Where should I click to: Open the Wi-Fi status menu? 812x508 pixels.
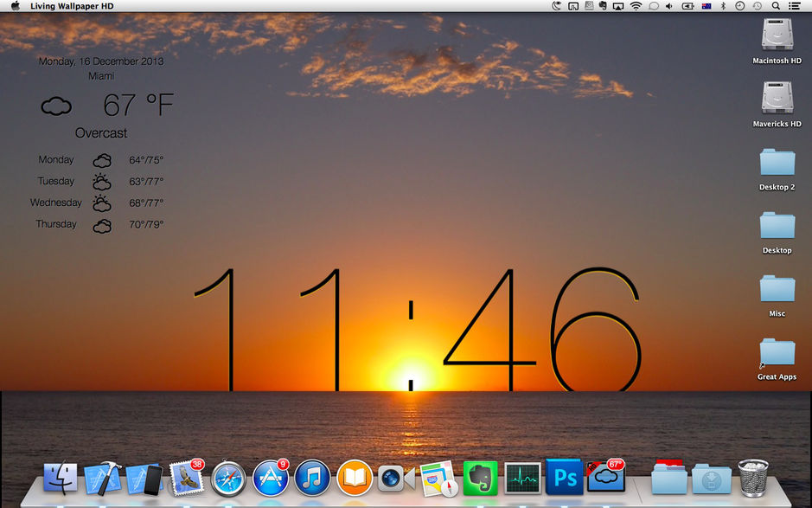636,6
